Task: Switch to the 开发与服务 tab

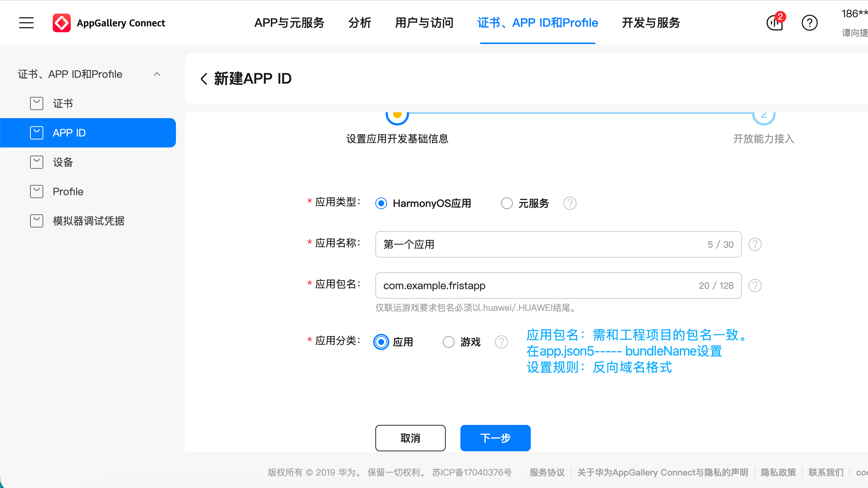Action: [650, 22]
